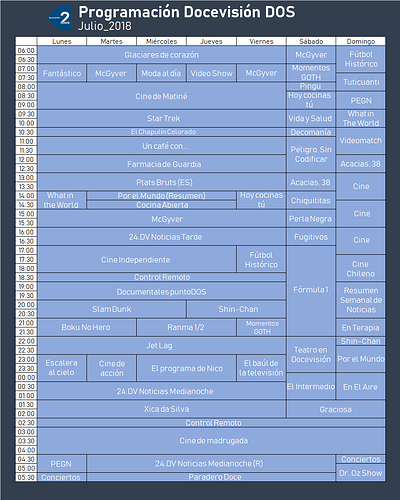Viewport: 400px width, 500px height.
Task: Click the Ranma 1/2 cell
Action: (186, 327)
